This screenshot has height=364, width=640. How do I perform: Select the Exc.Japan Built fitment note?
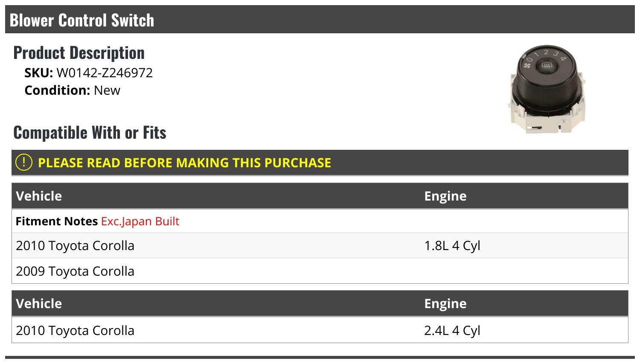140,221
